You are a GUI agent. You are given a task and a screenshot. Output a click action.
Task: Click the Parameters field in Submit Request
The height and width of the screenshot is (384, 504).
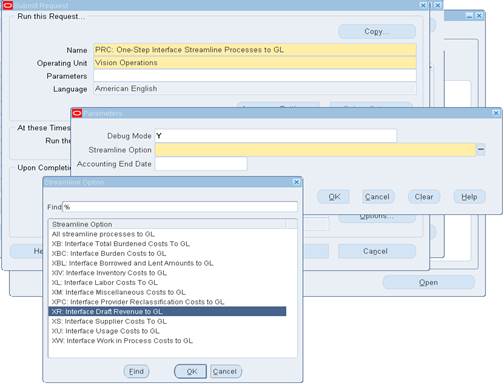click(255, 76)
